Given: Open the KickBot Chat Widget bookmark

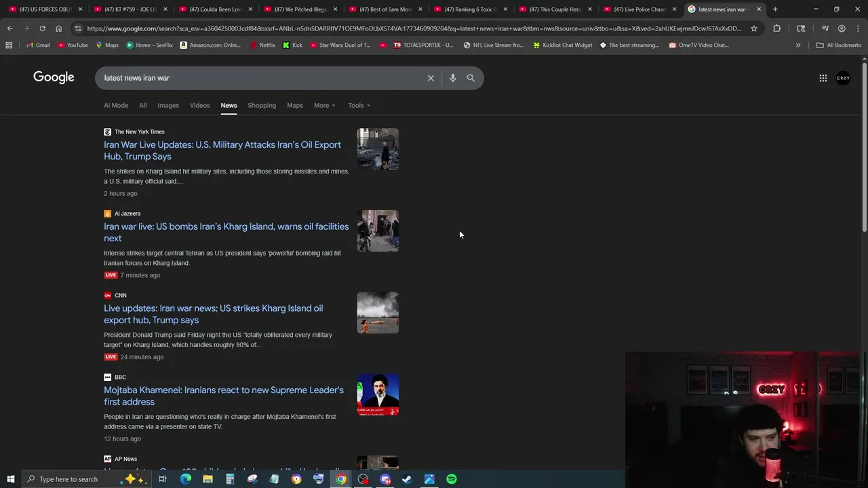Looking at the screenshot, I should pos(561,45).
